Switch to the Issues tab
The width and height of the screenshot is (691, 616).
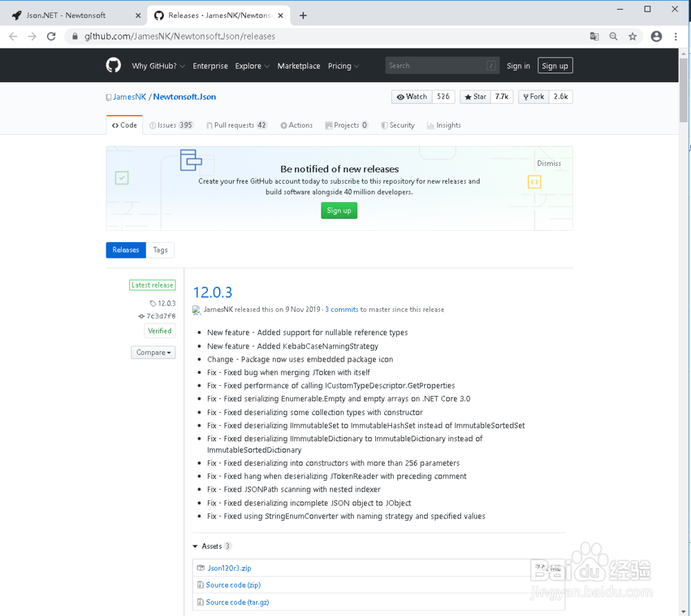click(171, 125)
